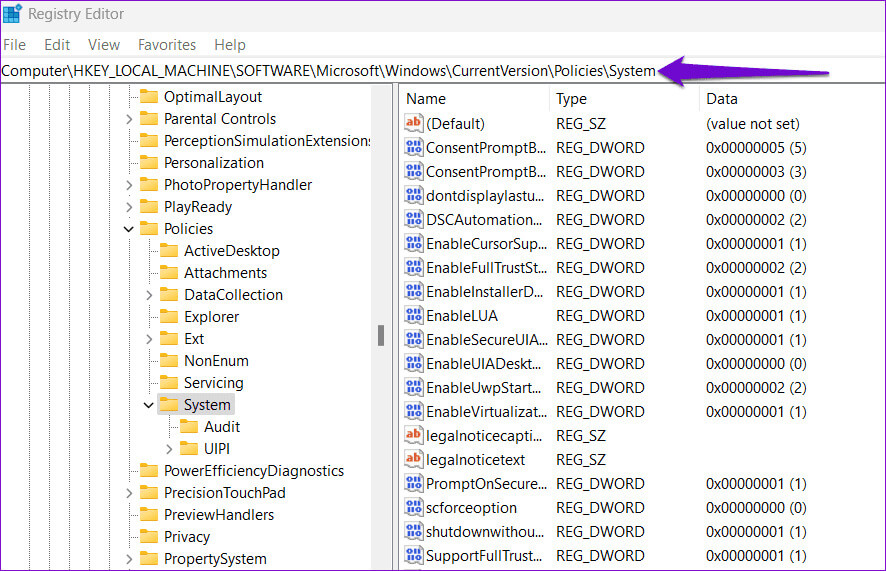Select the PromptOnSecure... DWORD icon
This screenshot has height=571, width=886.
click(x=414, y=483)
